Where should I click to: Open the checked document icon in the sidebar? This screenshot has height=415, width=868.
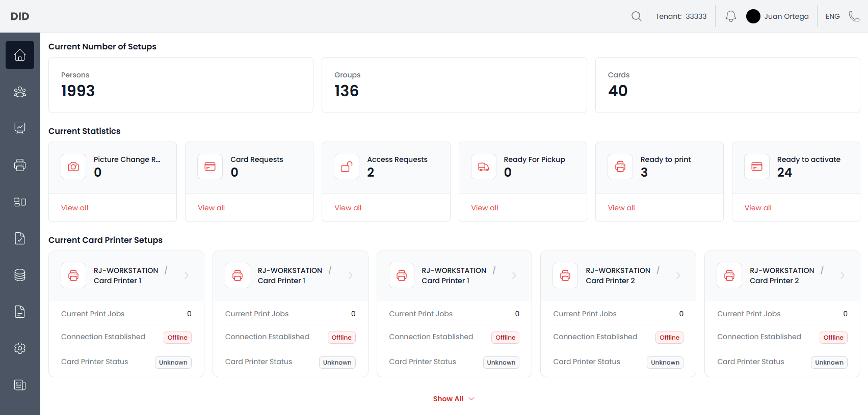point(20,238)
